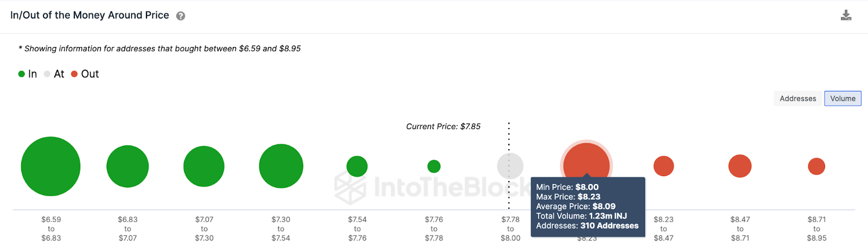This screenshot has width=868, height=250.
Task: Download chart using the download icon
Action: pyautogui.click(x=846, y=16)
